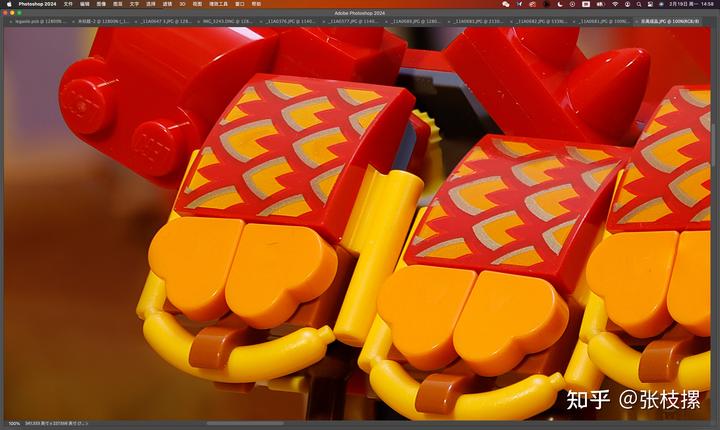Switch to the _11A0377.JPG document tab
The height and width of the screenshot is (430, 720).
pyautogui.click(x=353, y=22)
